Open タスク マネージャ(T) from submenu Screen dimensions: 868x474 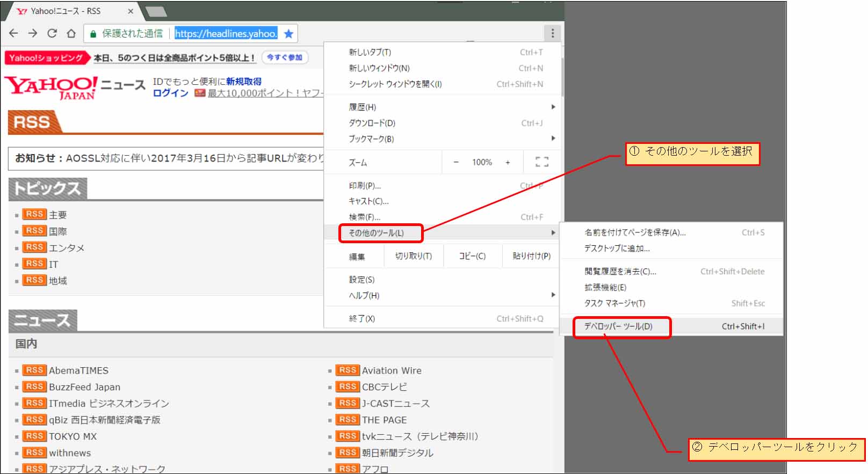coord(671,303)
